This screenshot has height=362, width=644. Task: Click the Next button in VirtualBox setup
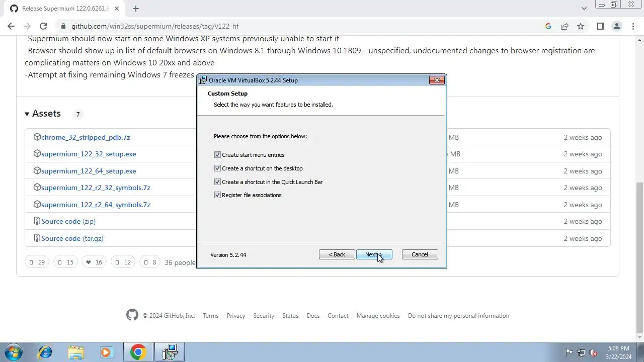click(x=374, y=254)
